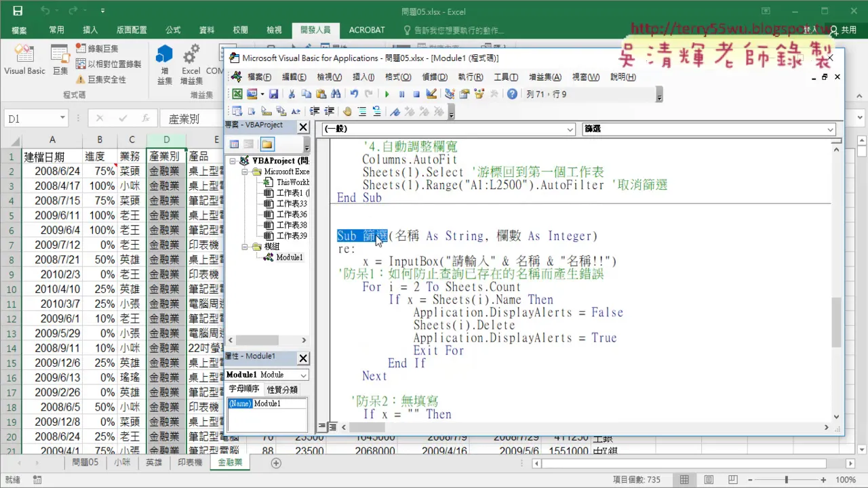Open 工具(T) tools menu
This screenshot has height=488, width=868.
click(x=506, y=77)
